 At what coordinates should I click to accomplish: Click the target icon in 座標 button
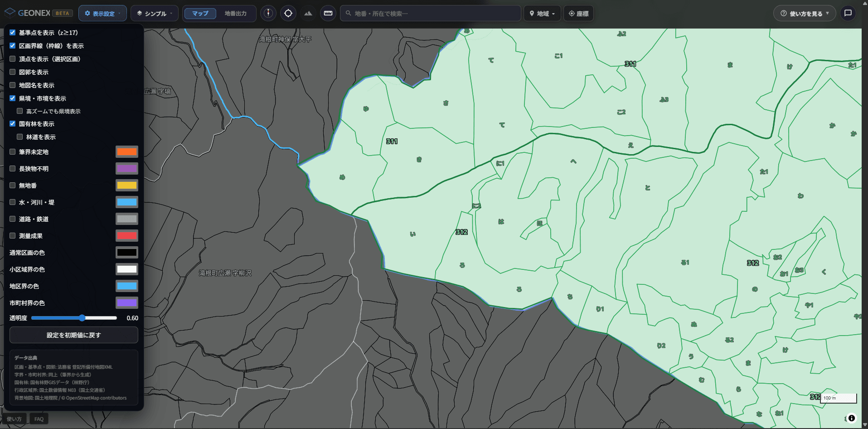point(572,14)
